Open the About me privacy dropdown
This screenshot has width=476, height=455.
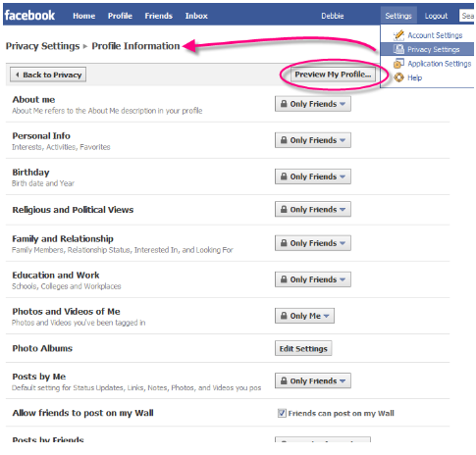(x=313, y=104)
